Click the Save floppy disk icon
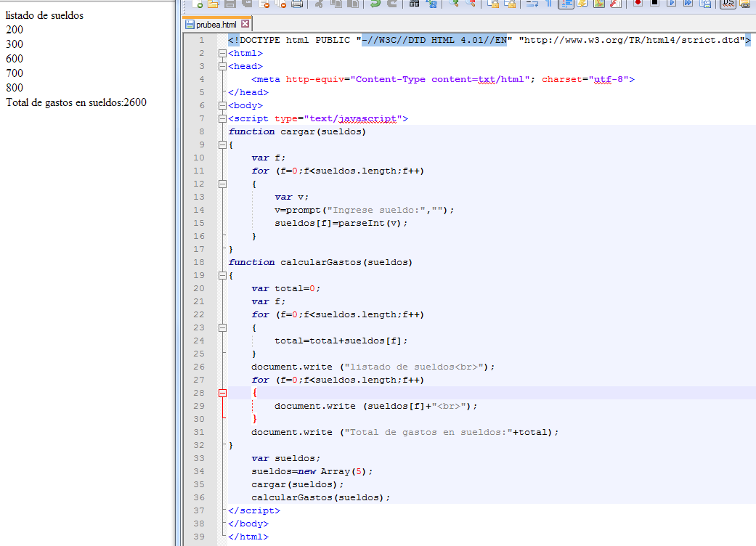The image size is (756, 546). pos(230,4)
